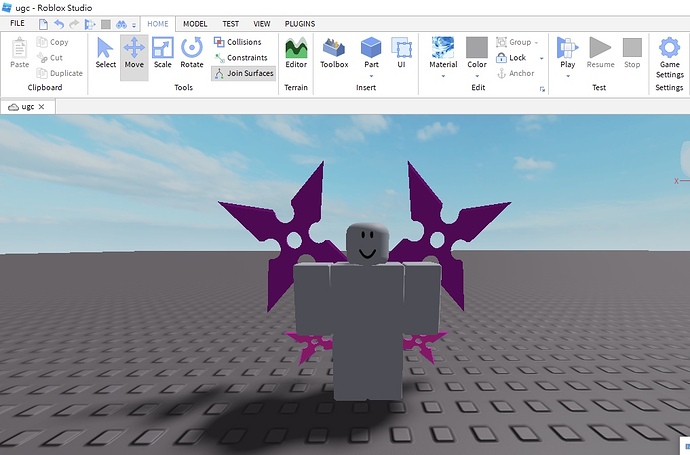Click the binoculars find icon
Viewport: 690px width, 455px height.
(x=121, y=25)
